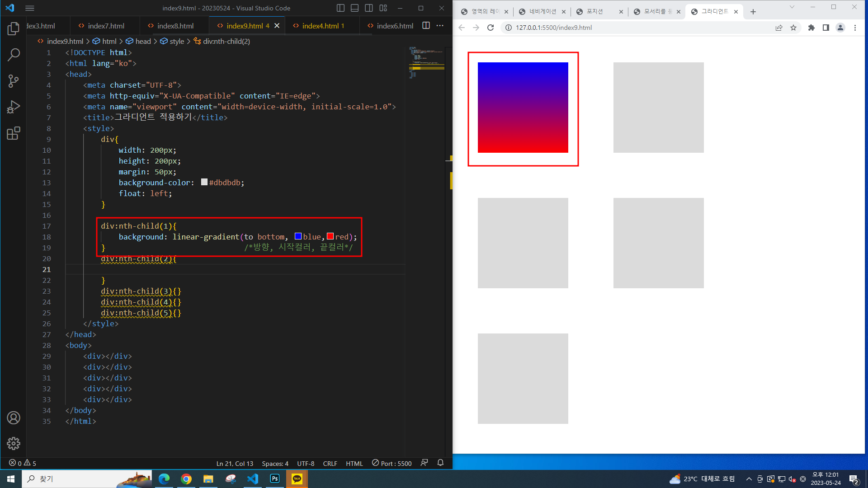
Task: Switch to the index7.html editor tab
Action: pyautogui.click(x=106, y=26)
